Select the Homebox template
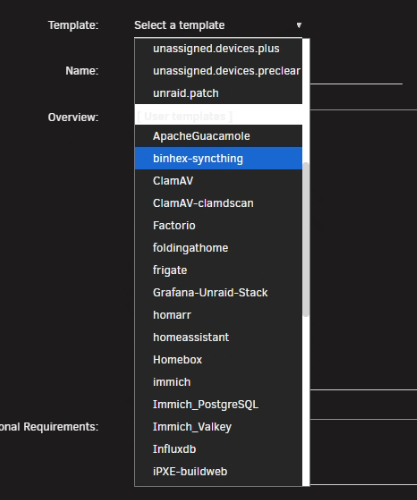Image resolution: width=417 pixels, height=500 pixels. pos(218,359)
